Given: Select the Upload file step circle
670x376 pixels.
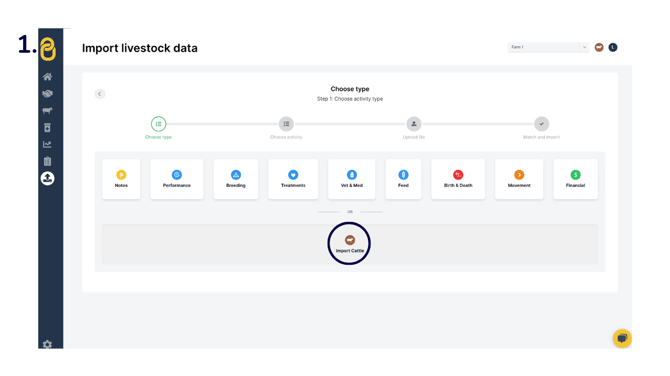Looking at the screenshot, I should point(414,124).
